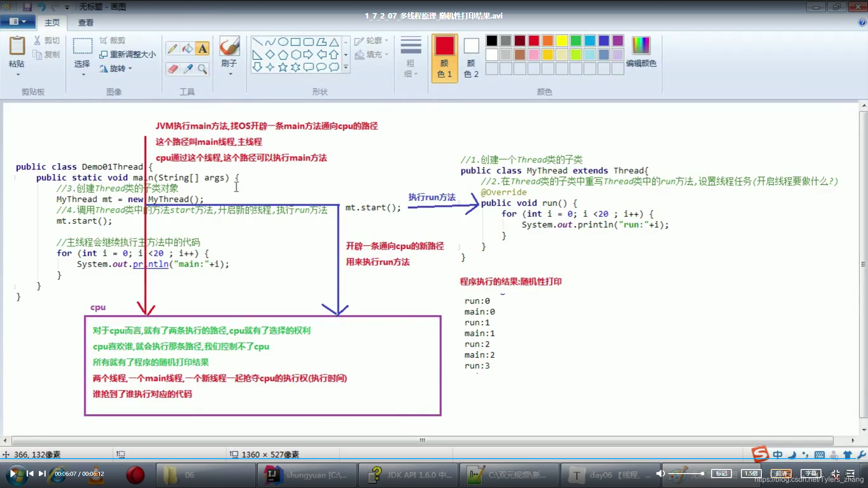The image size is (868, 488).
Task: Pick the yellow color swatch
Action: point(561,41)
